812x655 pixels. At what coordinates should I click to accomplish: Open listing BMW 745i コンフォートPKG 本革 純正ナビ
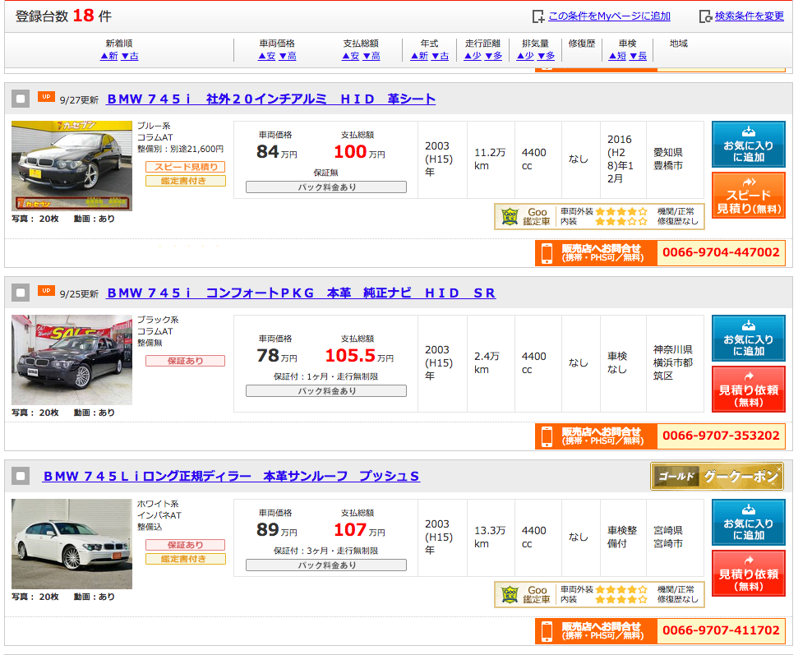pyautogui.click(x=301, y=293)
